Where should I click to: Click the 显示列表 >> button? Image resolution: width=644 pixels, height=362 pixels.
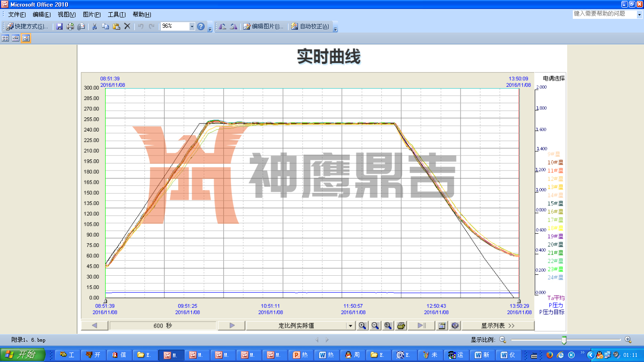(498, 325)
